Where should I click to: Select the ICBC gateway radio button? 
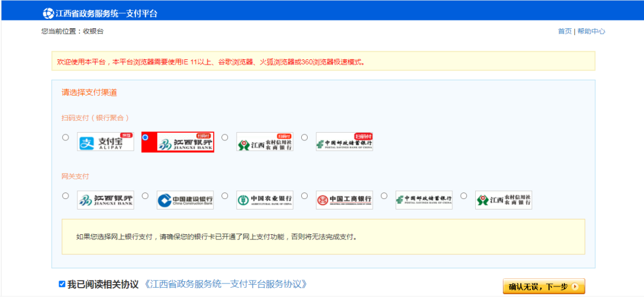(305, 196)
